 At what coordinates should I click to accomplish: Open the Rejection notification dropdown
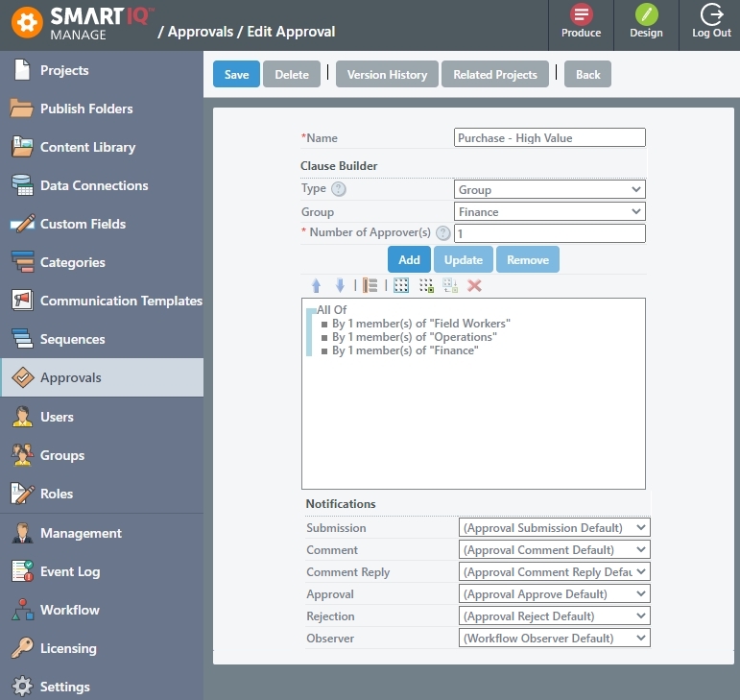(554, 616)
